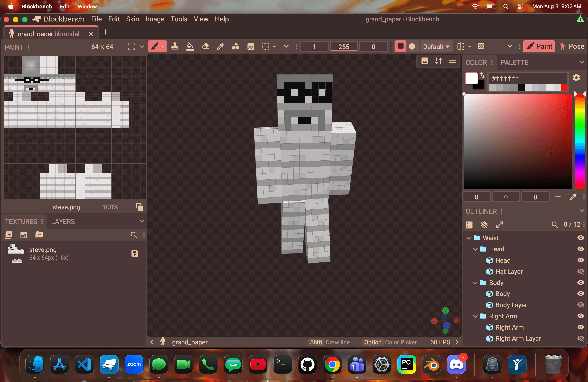This screenshot has width=588, height=382.
Task: Select the Gradient tool
Action: pyautogui.click(x=251, y=46)
